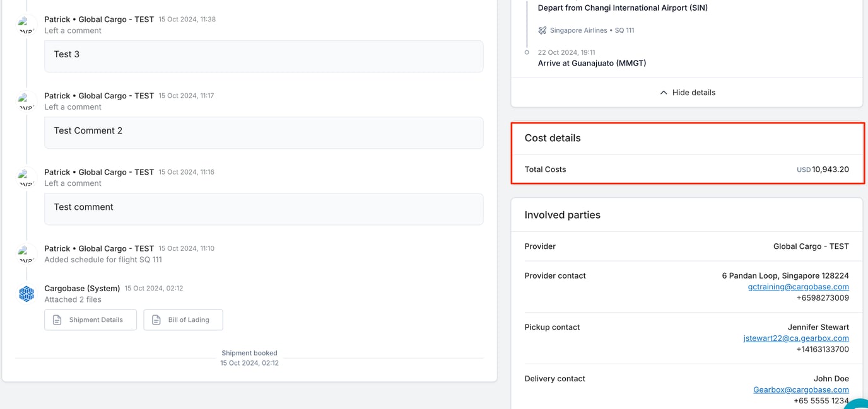Click the timeline circle marker next to 22 Oct 2024
868x409 pixels.
529,52
